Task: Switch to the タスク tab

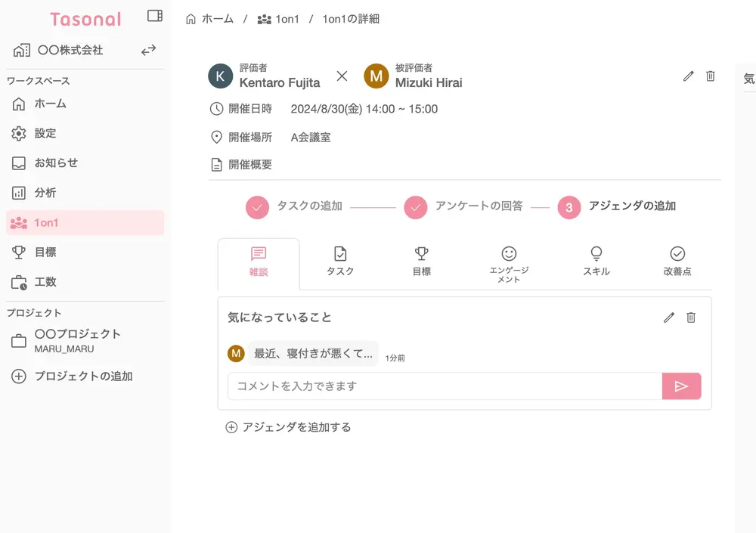Action: tap(340, 261)
